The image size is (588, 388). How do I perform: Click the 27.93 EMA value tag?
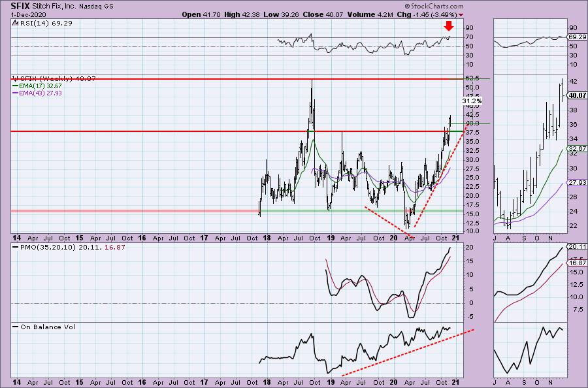578,182
